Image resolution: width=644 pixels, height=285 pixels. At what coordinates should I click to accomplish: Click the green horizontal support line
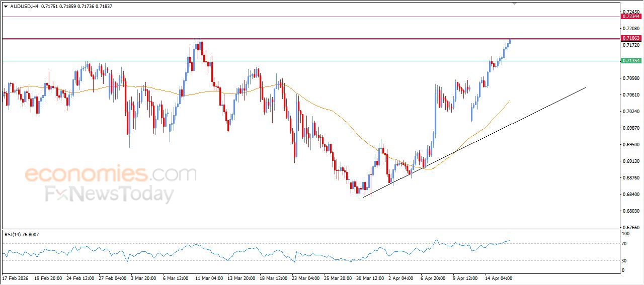pos(302,61)
